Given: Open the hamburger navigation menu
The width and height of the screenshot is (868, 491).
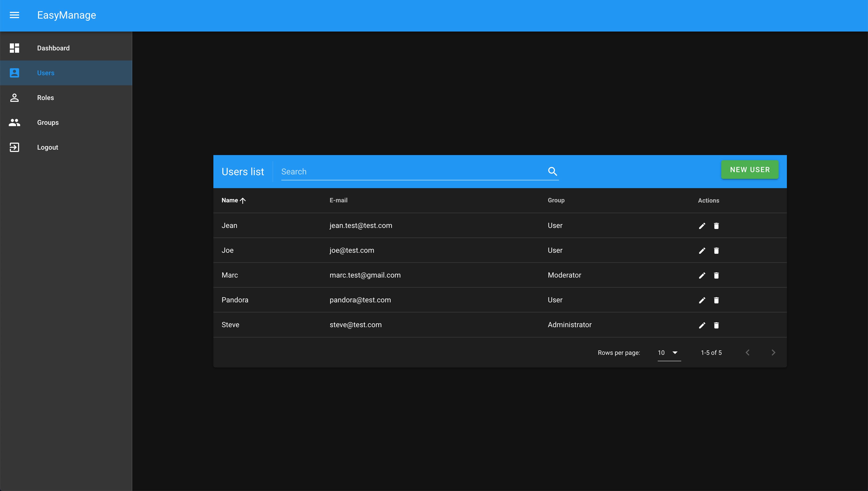Looking at the screenshot, I should click(x=14, y=15).
